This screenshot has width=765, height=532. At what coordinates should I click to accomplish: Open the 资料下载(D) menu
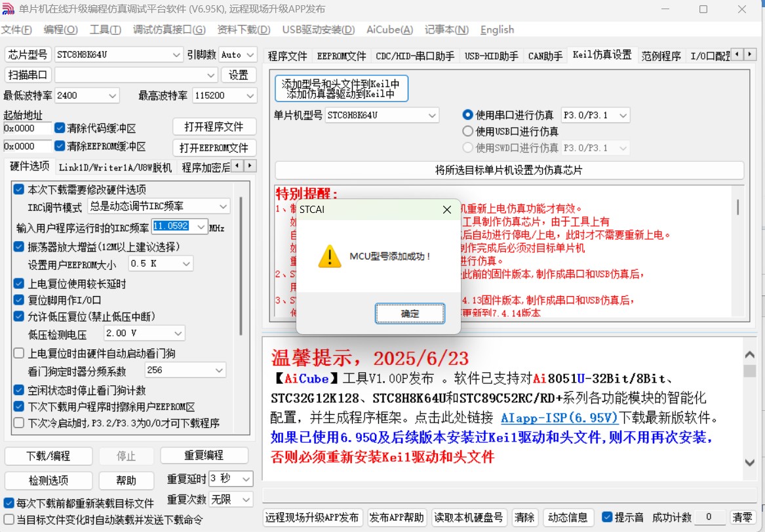(x=243, y=29)
